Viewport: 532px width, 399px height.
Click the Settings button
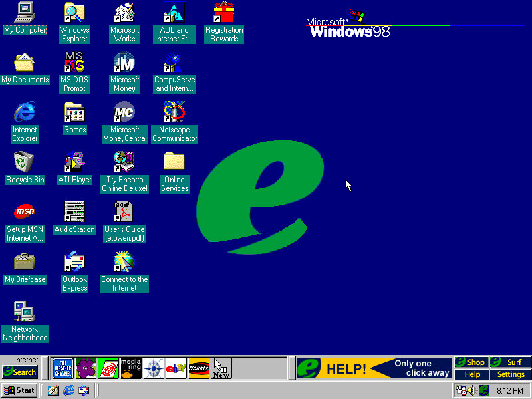510,374
